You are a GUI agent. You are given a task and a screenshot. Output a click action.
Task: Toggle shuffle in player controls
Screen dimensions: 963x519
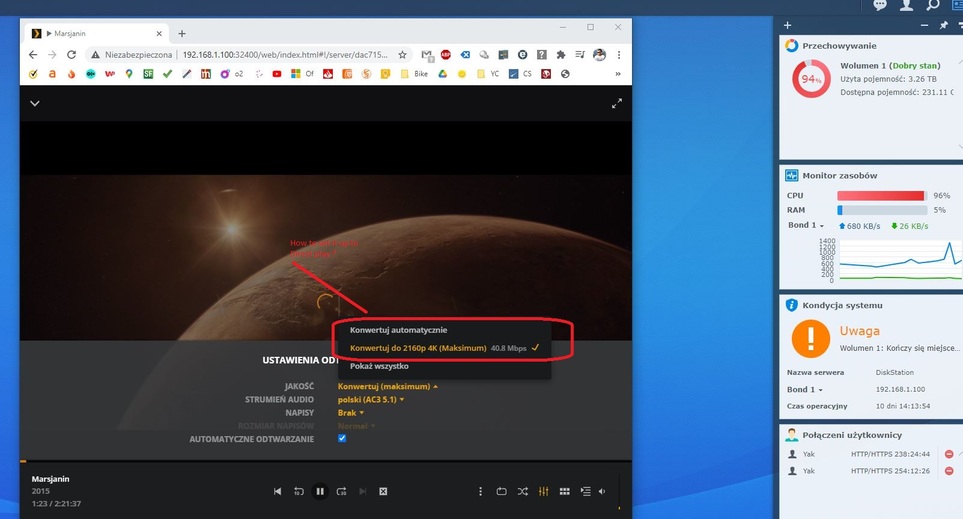(522, 491)
